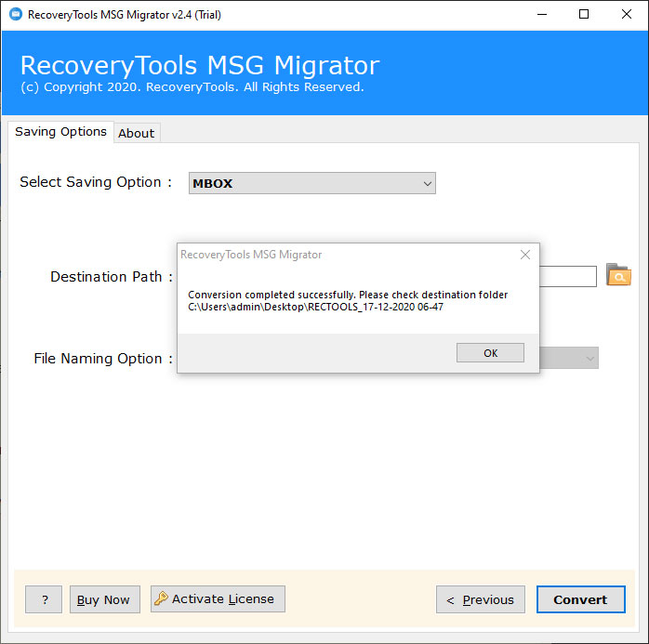Open the MBOX saving option dropdown
This screenshot has height=644, width=649.
pos(312,183)
